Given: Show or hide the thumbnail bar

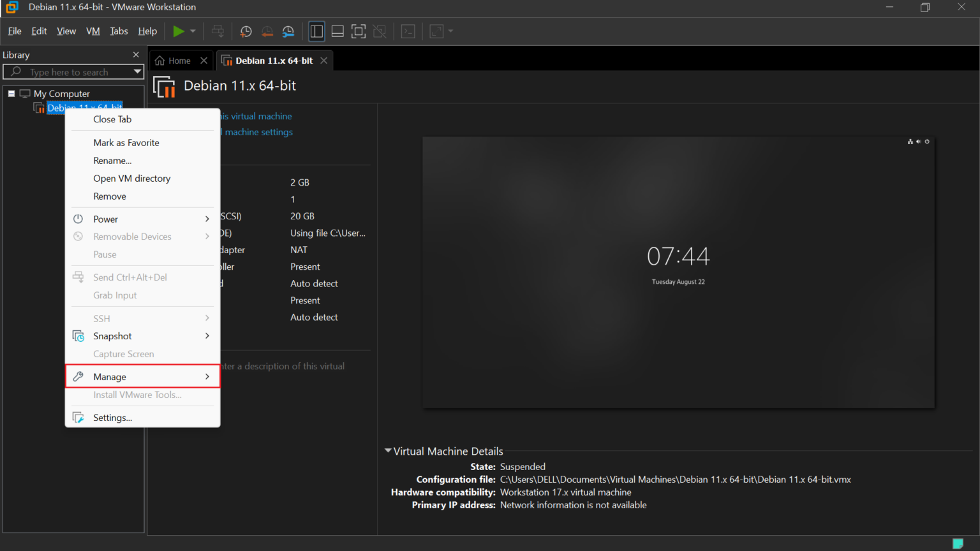Looking at the screenshot, I should click(x=338, y=31).
